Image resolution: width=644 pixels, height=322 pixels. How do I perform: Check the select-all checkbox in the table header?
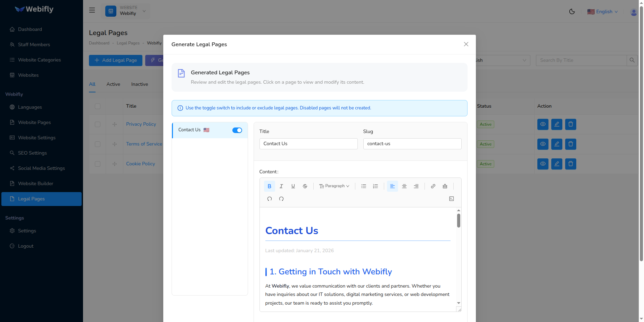[x=97, y=106]
